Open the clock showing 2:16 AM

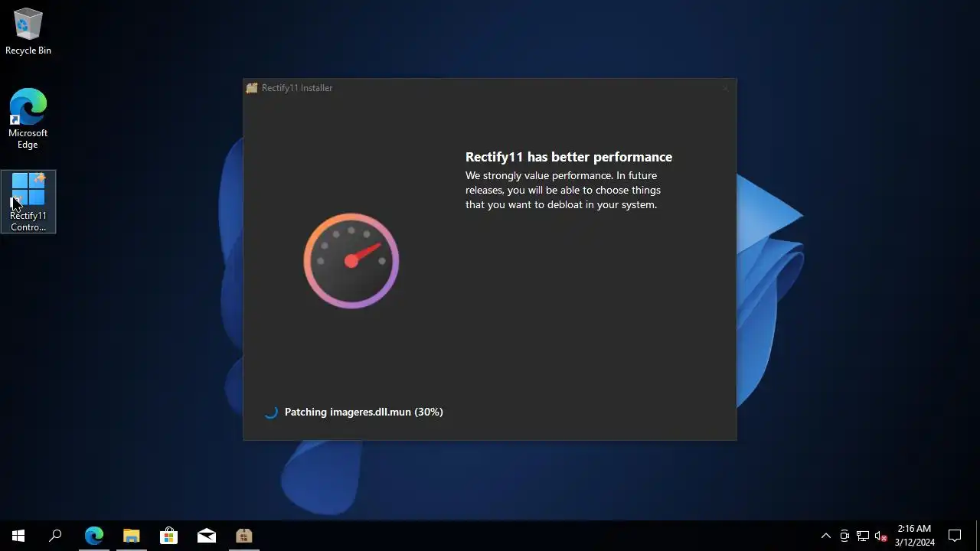(x=914, y=536)
